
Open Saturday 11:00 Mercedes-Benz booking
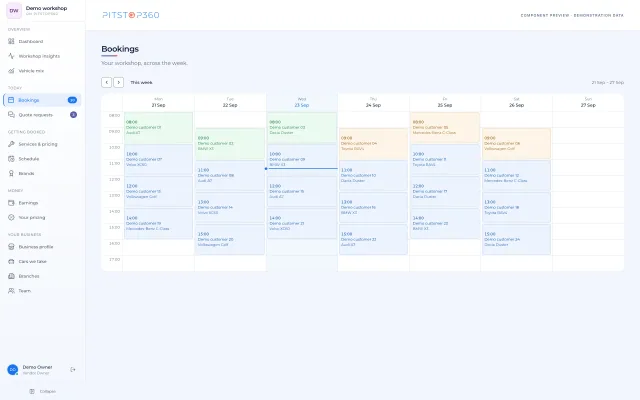click(516, 176)
